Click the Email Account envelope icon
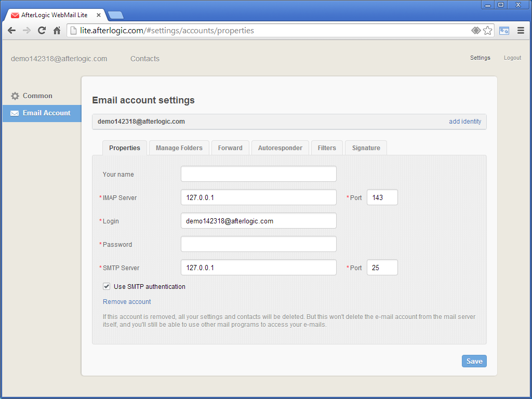Image resolution: width=532 pixels, height=399 pixels. [15, 113]
